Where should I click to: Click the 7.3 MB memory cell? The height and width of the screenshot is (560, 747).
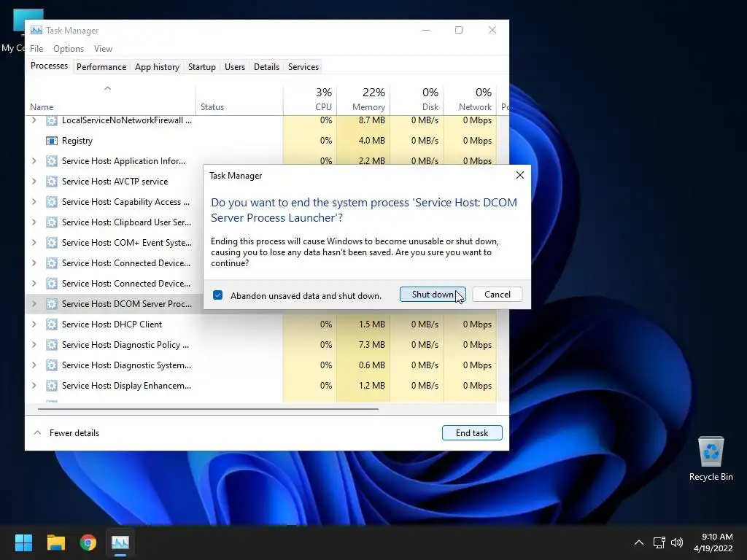click(x=363, y=345)
